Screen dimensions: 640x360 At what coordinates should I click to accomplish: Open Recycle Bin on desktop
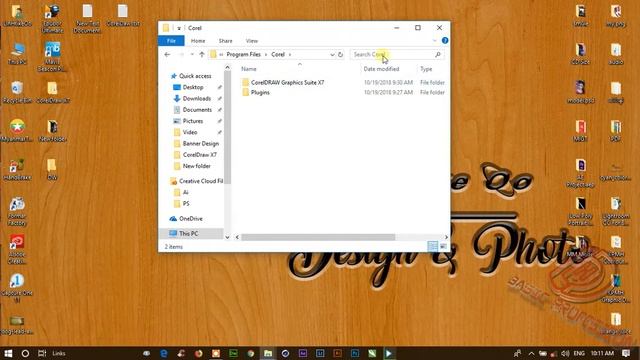[17, 92]
